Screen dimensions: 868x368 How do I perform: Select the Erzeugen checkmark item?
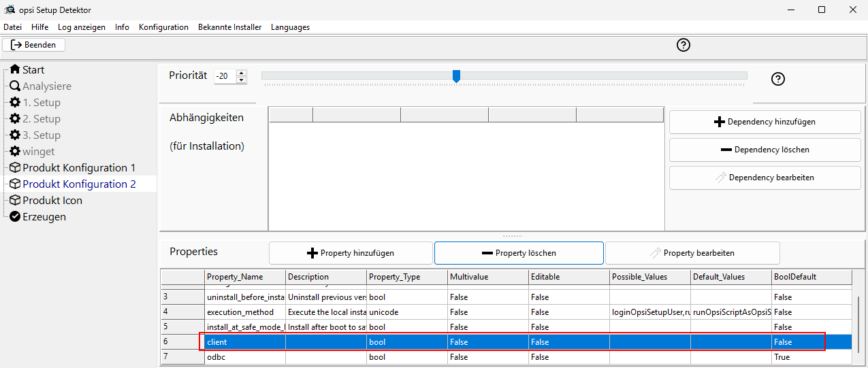[44, 217]
